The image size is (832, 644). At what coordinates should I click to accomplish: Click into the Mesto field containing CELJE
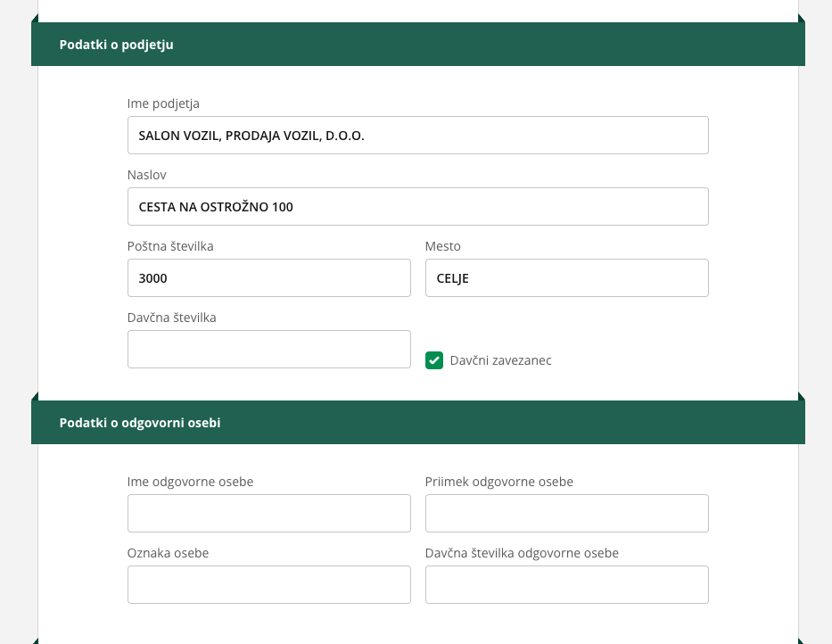(x=566, y=278)
